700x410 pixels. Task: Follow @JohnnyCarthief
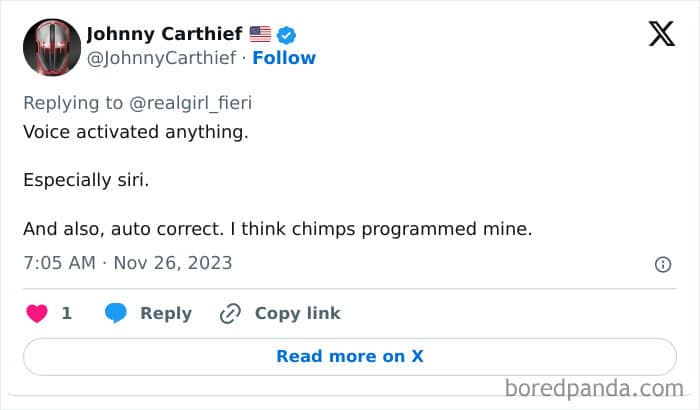click(284, 58)
